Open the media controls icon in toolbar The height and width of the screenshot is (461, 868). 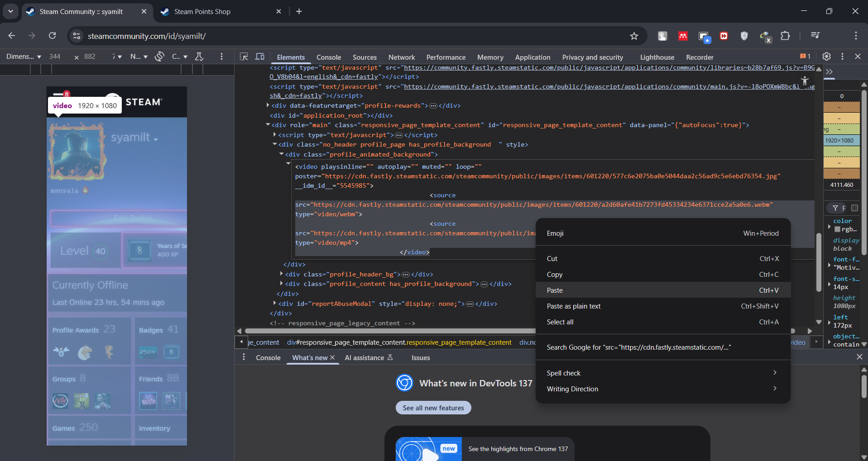point(815,36)
